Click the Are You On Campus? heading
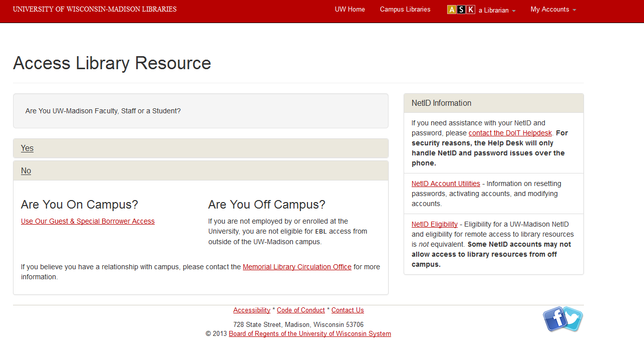The image size is (644, 364). pyautogui.click(x=80, y=205)
